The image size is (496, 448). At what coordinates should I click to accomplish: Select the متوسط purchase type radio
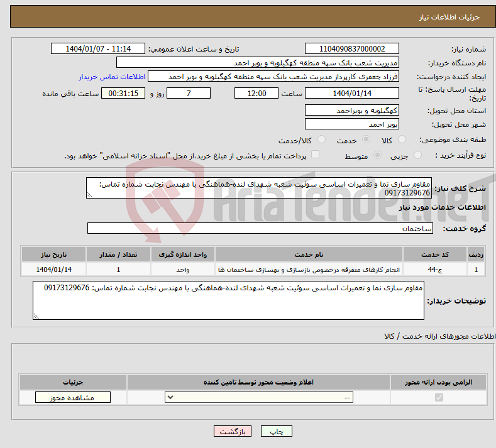377,155
